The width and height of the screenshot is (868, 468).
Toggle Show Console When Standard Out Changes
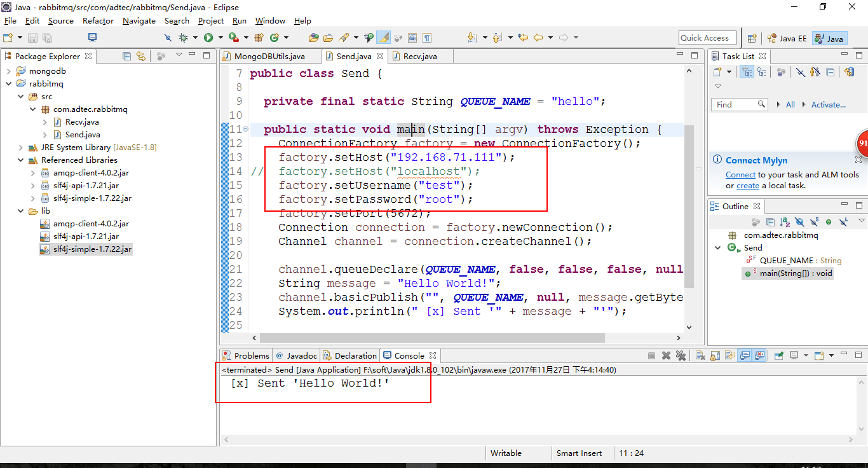pyautogui.click(x=744, y=355)
